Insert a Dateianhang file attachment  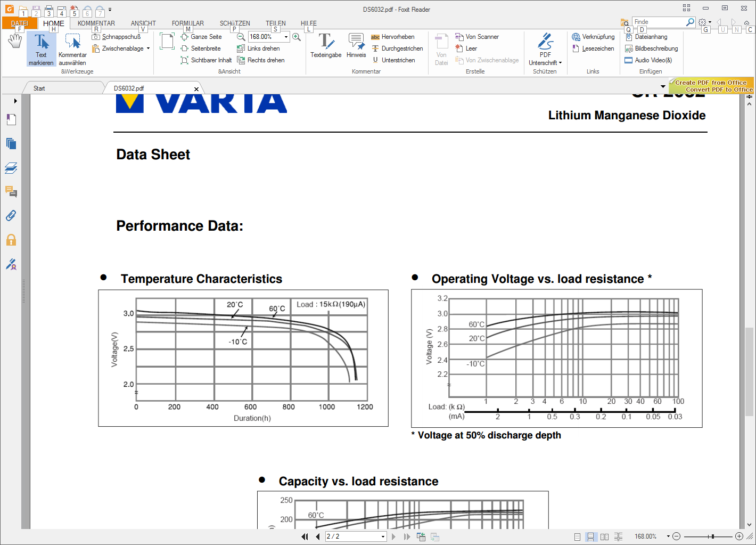(646, 37)
